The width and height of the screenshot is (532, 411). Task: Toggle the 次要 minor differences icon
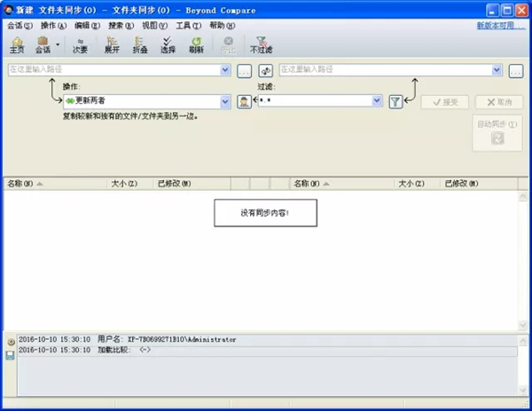pos(80,46)
